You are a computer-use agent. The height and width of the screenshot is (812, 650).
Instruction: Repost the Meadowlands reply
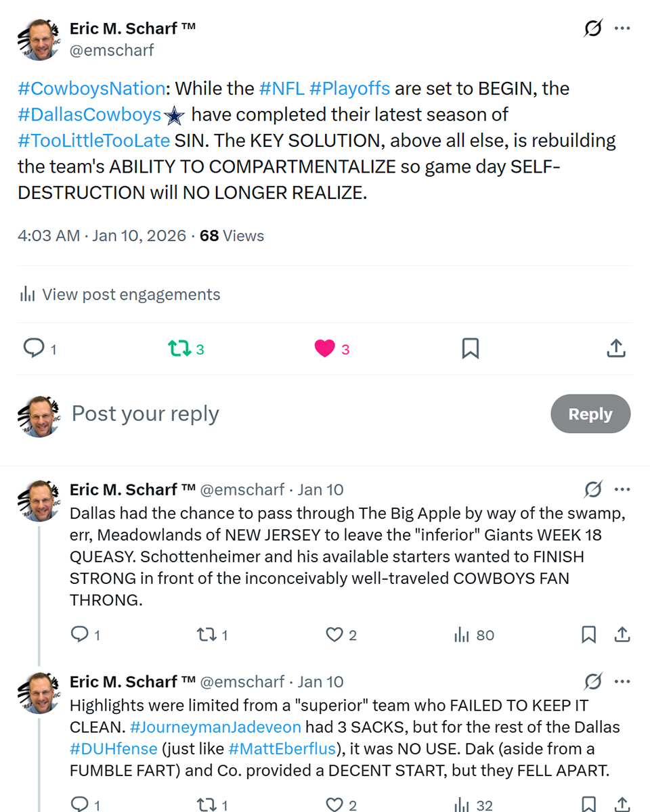[204, 635]
